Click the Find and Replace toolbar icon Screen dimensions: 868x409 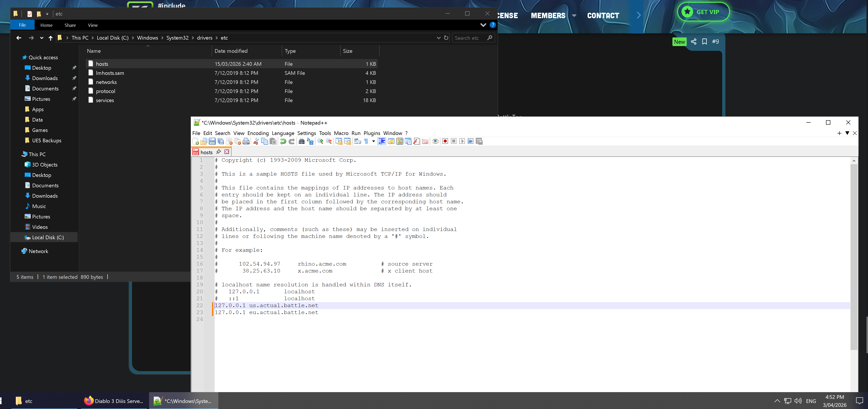tap(310, 141)
